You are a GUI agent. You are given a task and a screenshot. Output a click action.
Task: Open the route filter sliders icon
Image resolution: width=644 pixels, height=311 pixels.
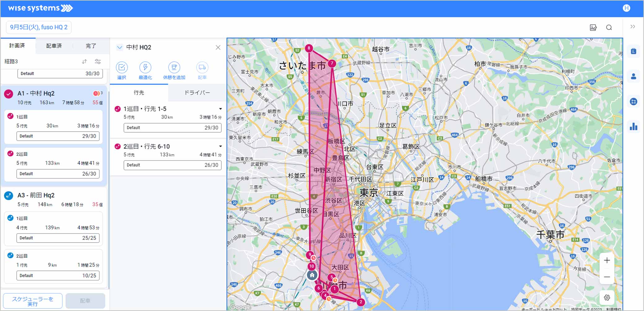tap(98, 61)
